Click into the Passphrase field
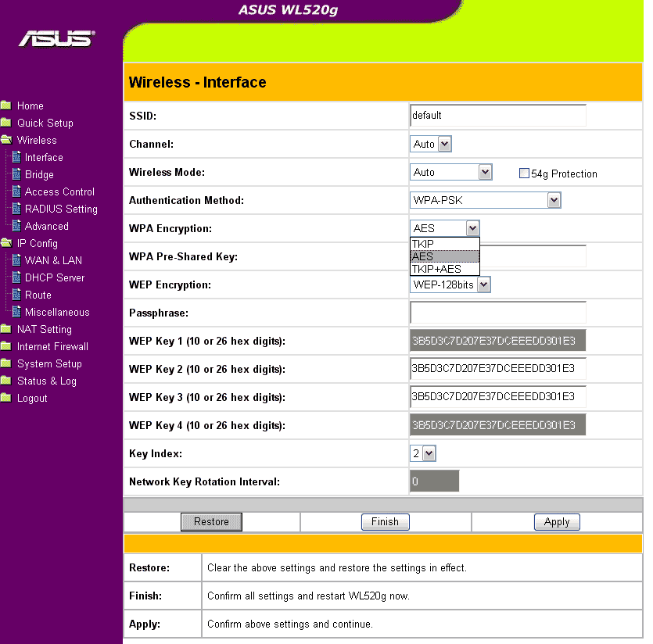 [498, 313]
